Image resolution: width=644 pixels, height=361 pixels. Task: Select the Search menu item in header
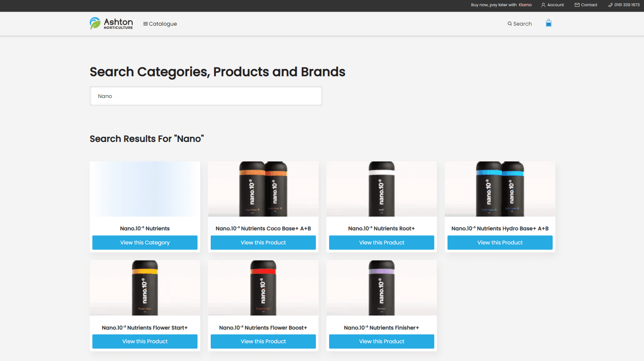click(x=520, y=24)
